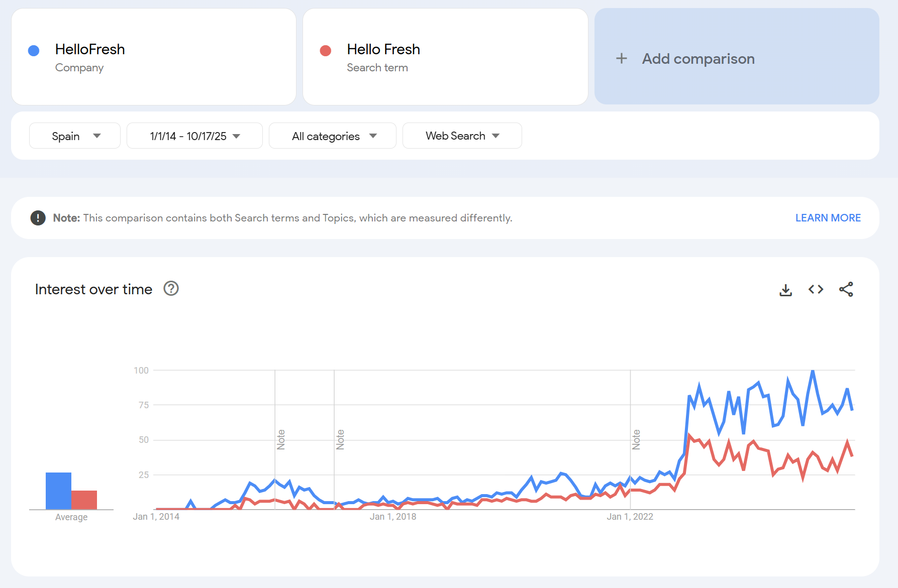Click the exclamation note warning icon
Image resolution: width=898 pixels, height=588 pixels.
coord(38,218)
